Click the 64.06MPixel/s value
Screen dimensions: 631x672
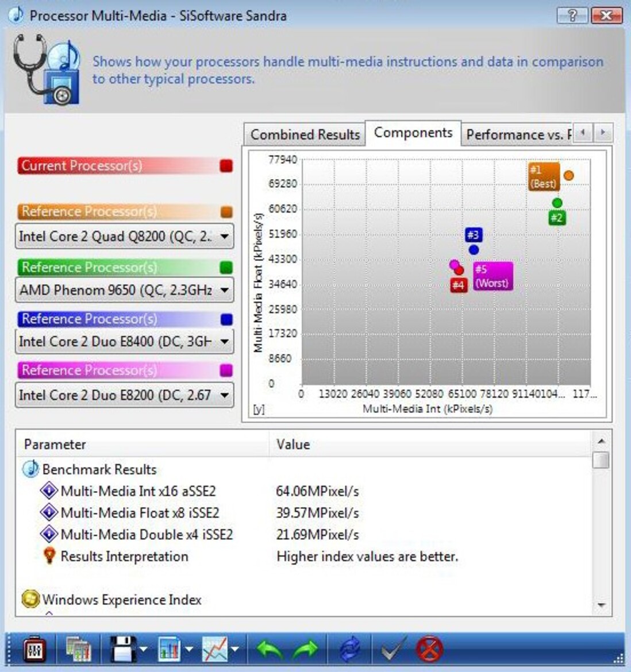(x=317, y=491)
